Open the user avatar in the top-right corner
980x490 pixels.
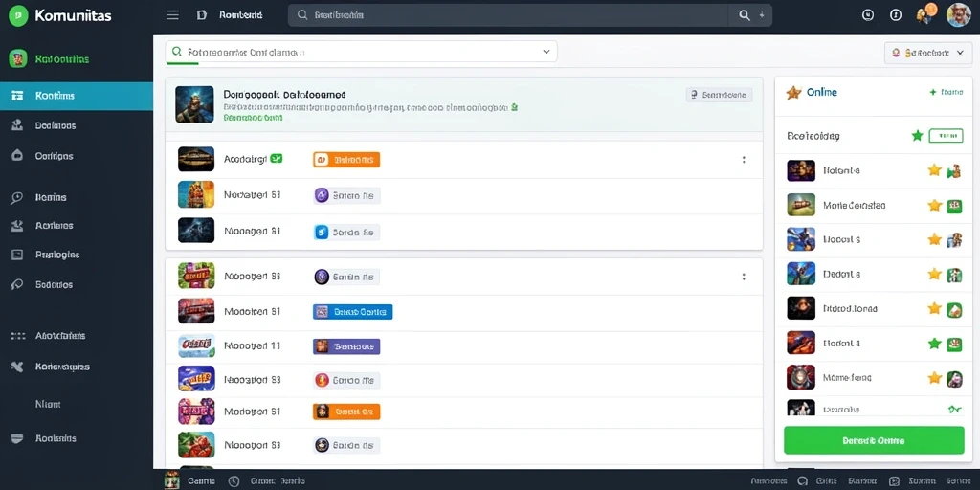958,15
